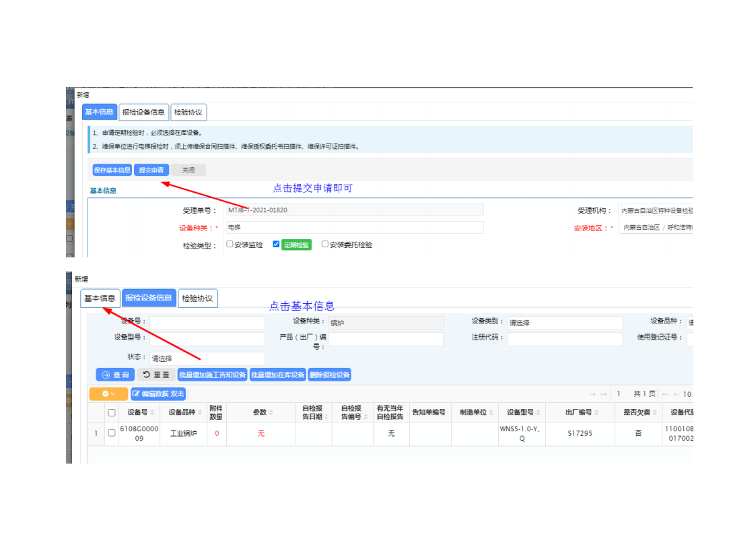Viewport: 756px width, 535px height.
Task: Go to last page in table pager
Action: click(677, 394)
